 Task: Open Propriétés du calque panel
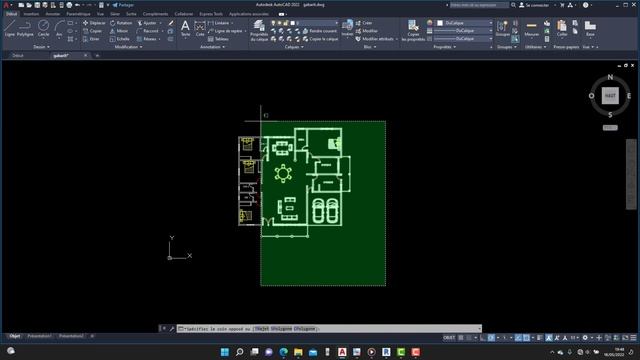pyautogui.click(x=259, y=31)
